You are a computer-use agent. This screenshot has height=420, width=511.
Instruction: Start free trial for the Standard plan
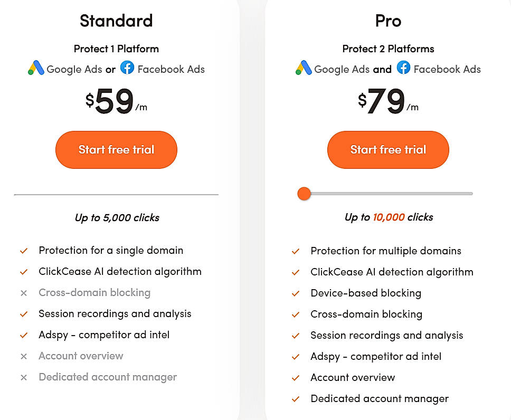point(116,150)
